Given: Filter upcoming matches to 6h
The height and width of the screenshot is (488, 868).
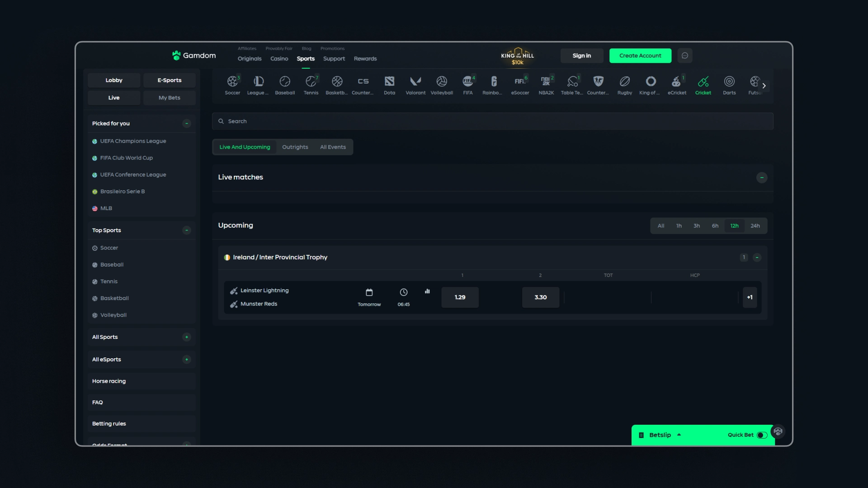Looking at the screenshot, I should point(715,226).
